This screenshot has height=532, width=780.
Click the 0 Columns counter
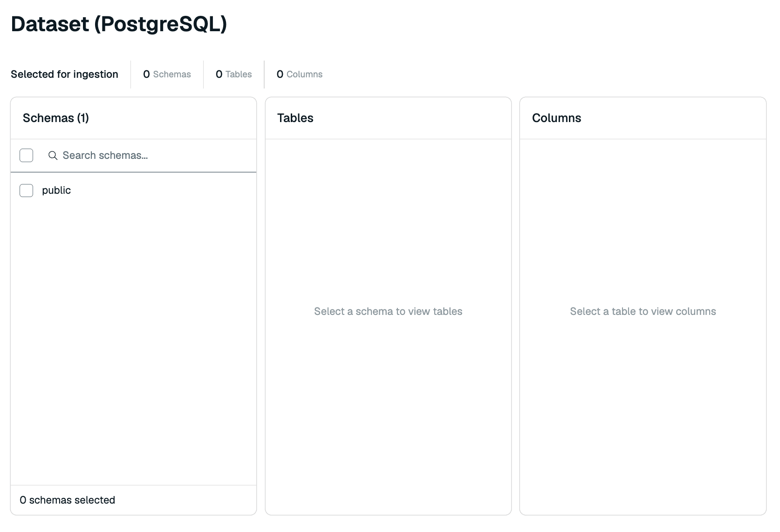[300, 75]
